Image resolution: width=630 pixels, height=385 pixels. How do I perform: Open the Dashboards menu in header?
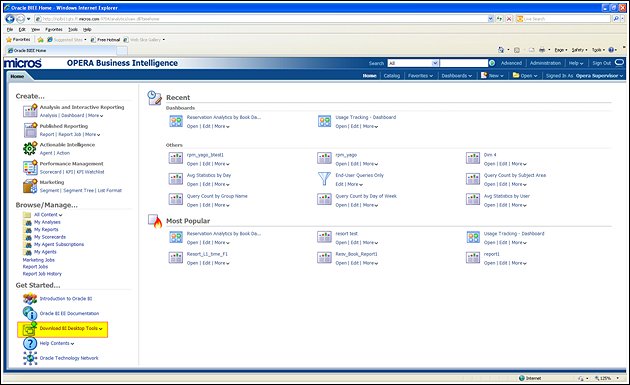tap(456, 76)
